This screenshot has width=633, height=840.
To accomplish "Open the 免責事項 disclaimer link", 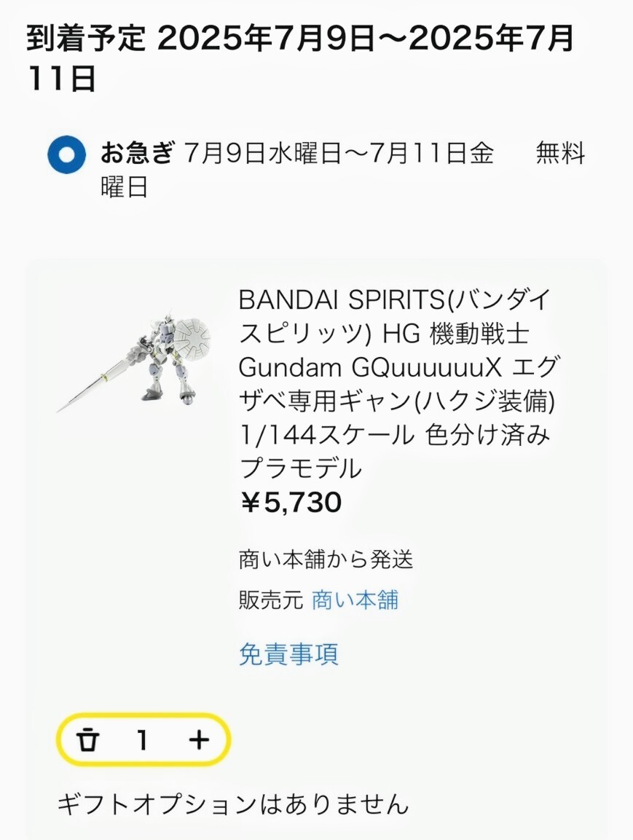I will (x=288, y=654).
